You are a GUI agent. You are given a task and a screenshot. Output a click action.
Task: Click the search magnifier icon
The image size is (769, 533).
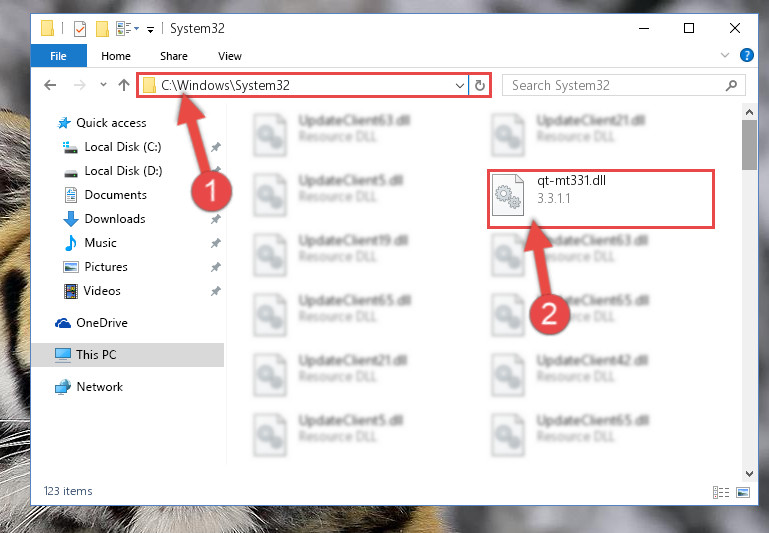click(x=731, y=85)
